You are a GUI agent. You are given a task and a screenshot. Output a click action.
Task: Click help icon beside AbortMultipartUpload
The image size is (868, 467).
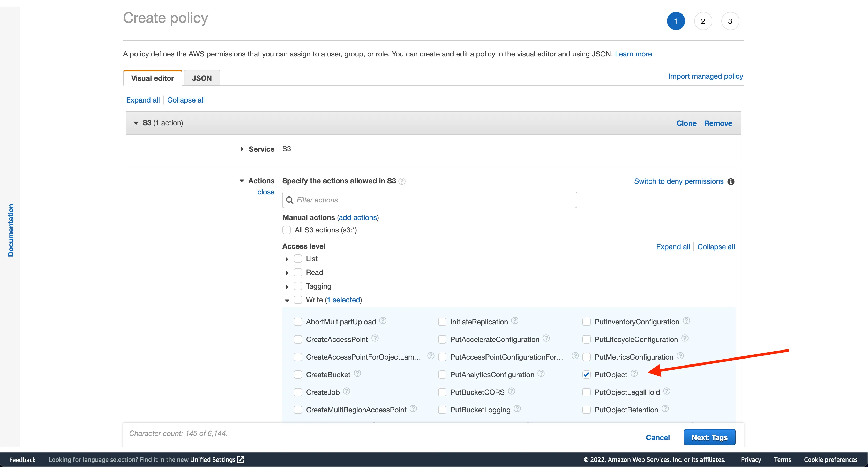pyautogui.click(x=383, y=320)
